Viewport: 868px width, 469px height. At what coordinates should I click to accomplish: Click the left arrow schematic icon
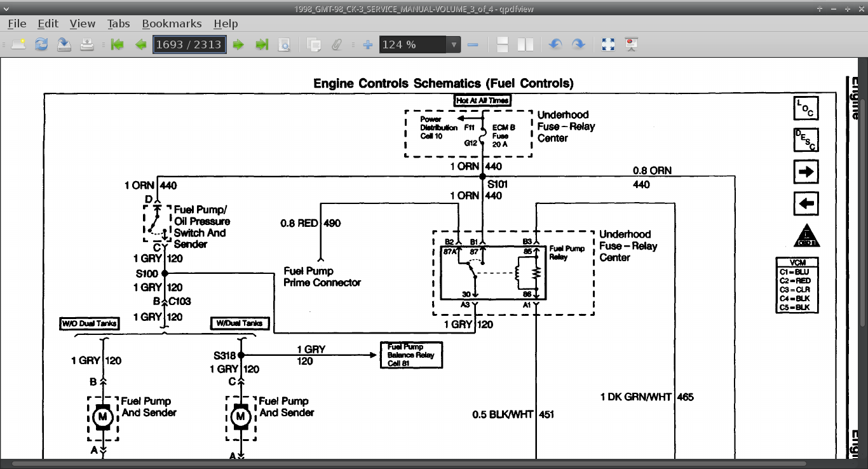(806, 204)
